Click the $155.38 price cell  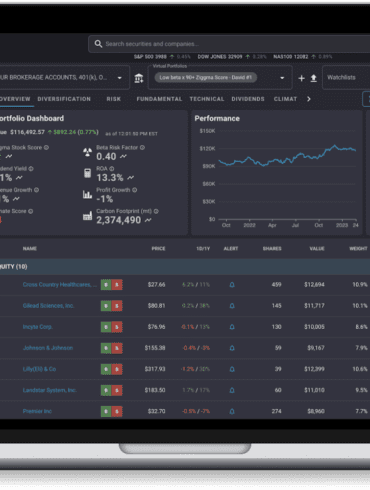click(x=155, y=348)
